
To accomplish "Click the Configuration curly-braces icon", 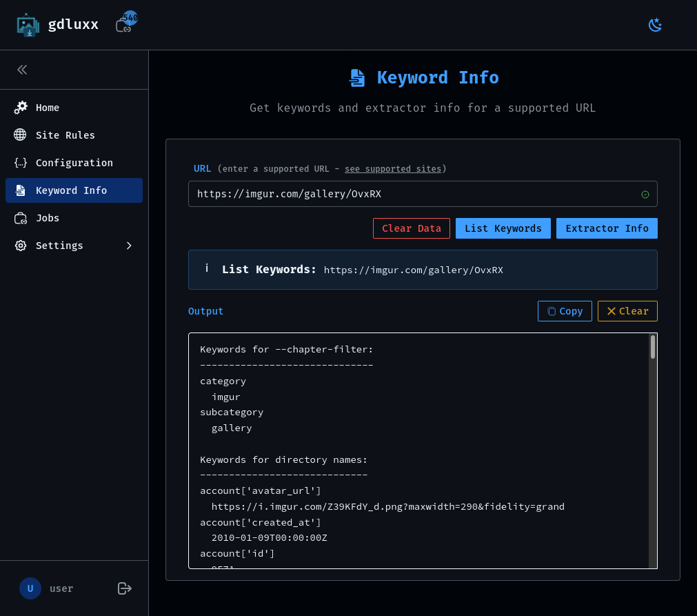I will [20, 163].
